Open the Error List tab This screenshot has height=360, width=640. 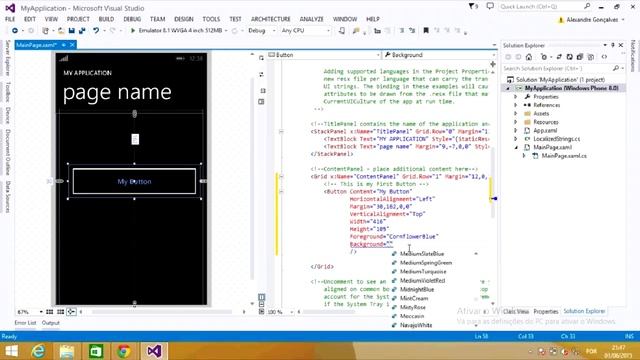(x=25, y=323)
